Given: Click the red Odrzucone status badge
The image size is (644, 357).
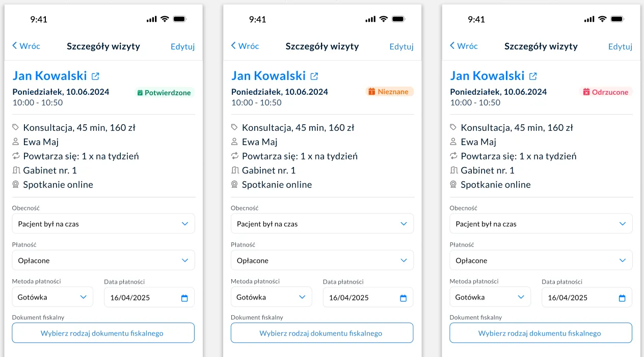Looking at the screenshot, I should click(607, 92).
